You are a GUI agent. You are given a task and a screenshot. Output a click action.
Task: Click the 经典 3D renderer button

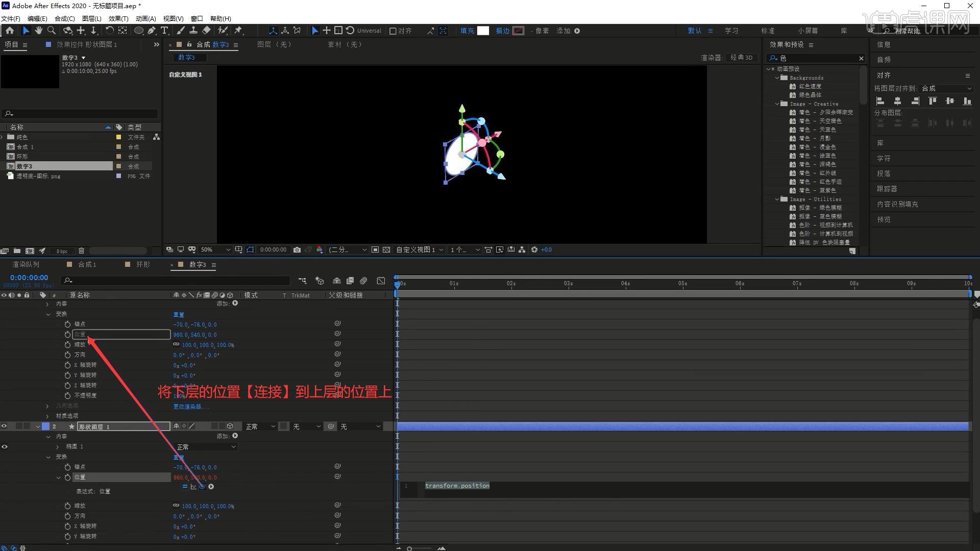741,58
